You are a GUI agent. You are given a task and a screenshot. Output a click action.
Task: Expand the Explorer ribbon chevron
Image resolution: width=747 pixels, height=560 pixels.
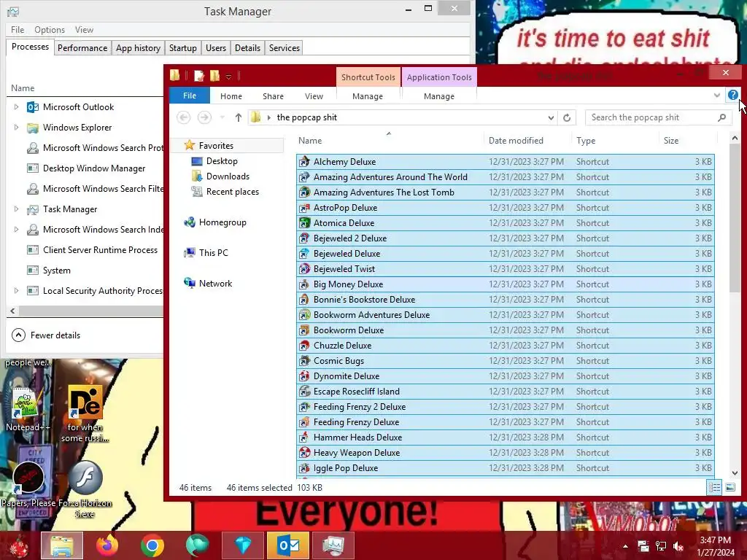716,96
